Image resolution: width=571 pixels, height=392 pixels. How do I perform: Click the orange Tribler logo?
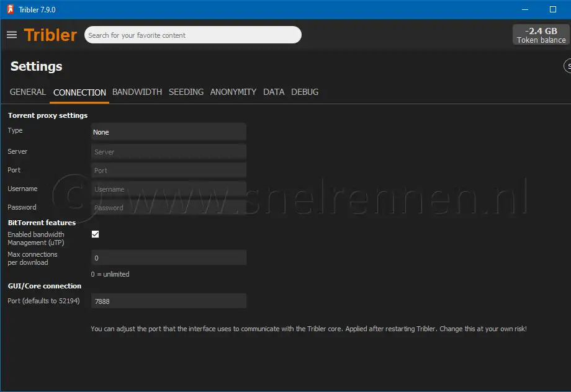point(50,35)
